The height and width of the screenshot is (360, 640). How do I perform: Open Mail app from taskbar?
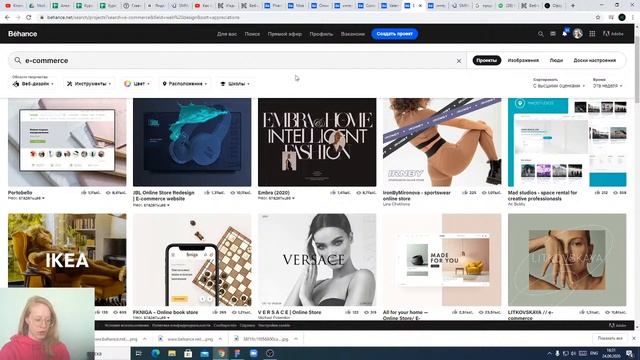(204, 353)
